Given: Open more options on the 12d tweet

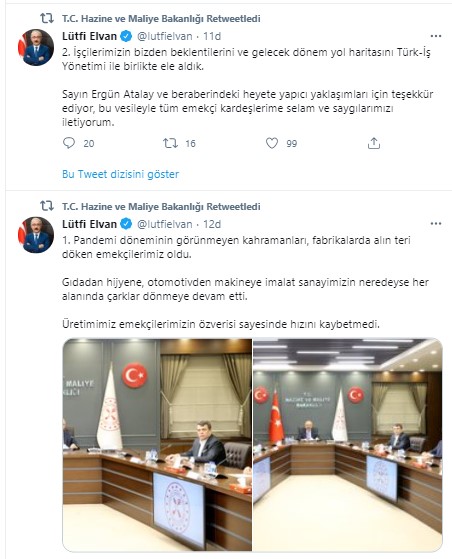Looking at the screenshot, I should coord(436,224).
